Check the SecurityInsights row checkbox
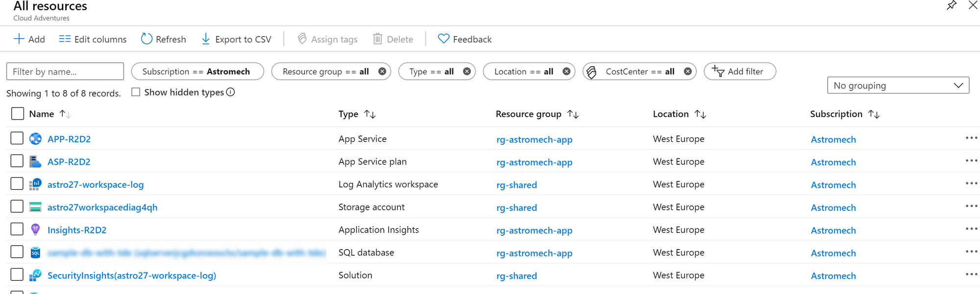Image resolution: width=980 pixels, height=294 pixels. pos(17,275)
